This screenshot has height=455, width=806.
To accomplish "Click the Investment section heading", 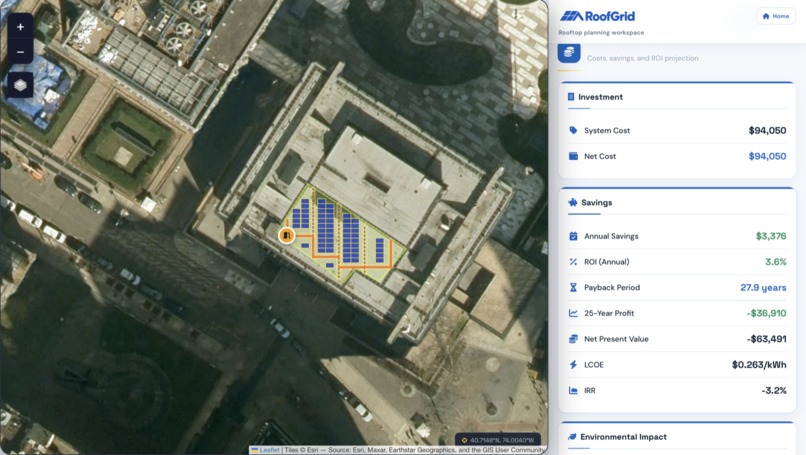I will pos(600,97).
